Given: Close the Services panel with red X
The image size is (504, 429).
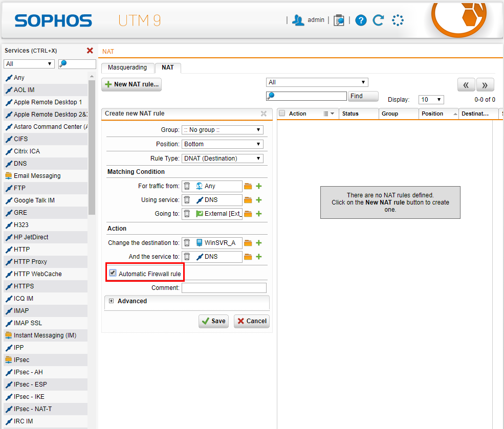Looking at the screenshot, I should (x=90, y=51).
